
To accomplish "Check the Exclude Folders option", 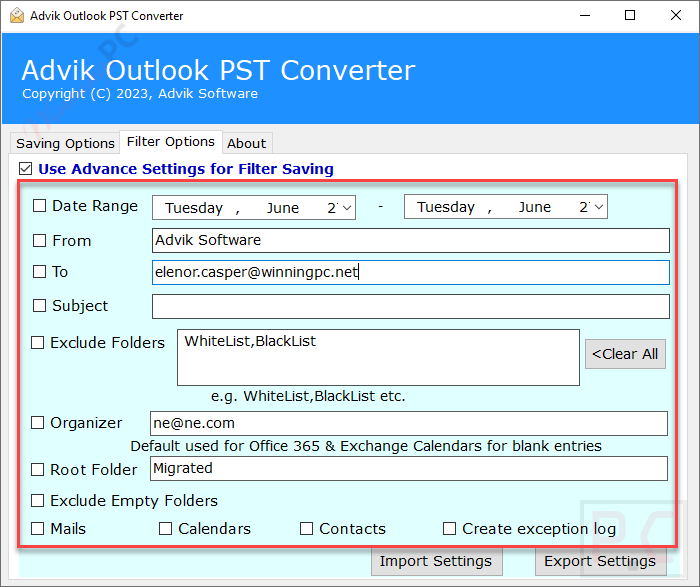I will coord(37,342).
